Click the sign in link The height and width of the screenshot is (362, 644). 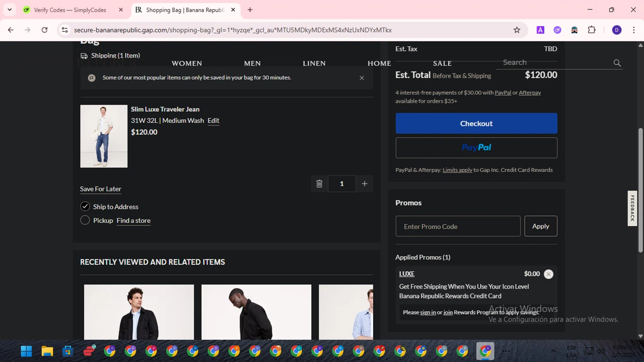click(x=428, y=313)
